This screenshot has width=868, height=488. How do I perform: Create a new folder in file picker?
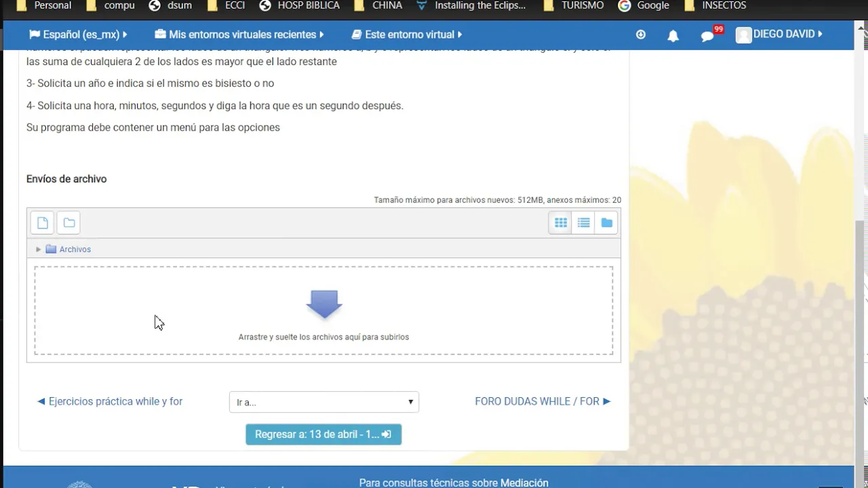69,222
